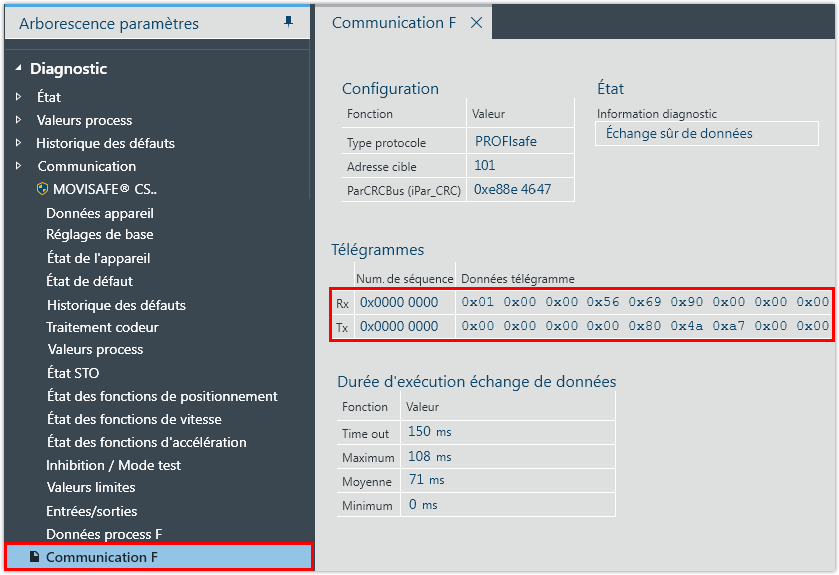Expand the État tree node
Image resolution: width=839 pixels, height=575 pixels.
[x=18, y=97]
